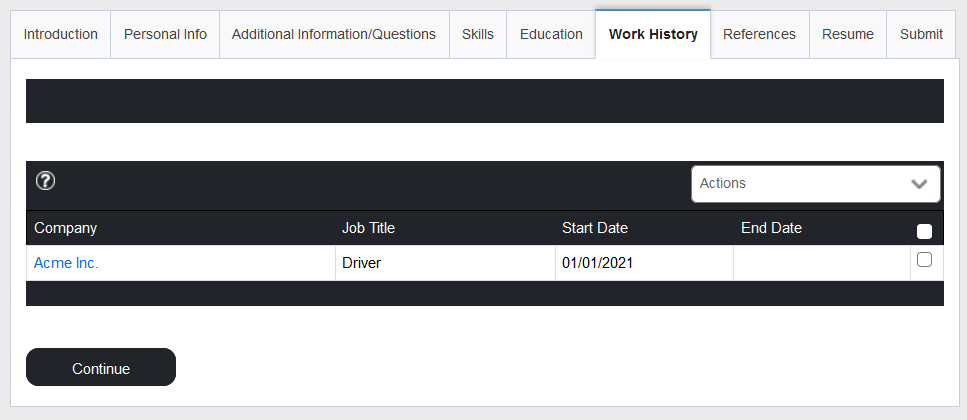
Task: Tick the select-all checkbox in table header
Action: click(x=924, y=232)
